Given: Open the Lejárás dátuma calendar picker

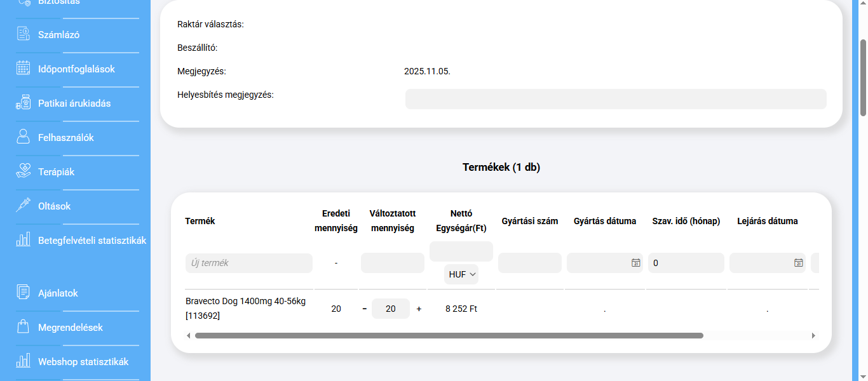Looking at the screenshot, I should (x=798, y=263).
